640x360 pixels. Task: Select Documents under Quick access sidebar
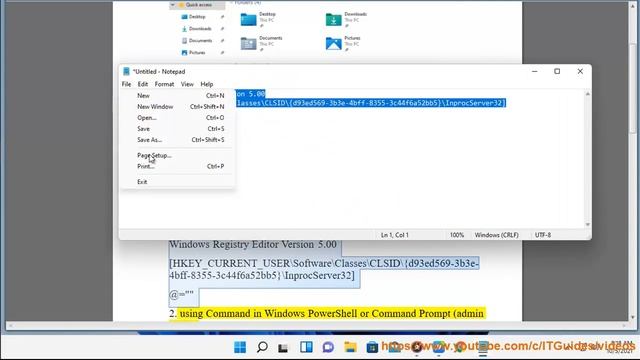coord(200,40)
